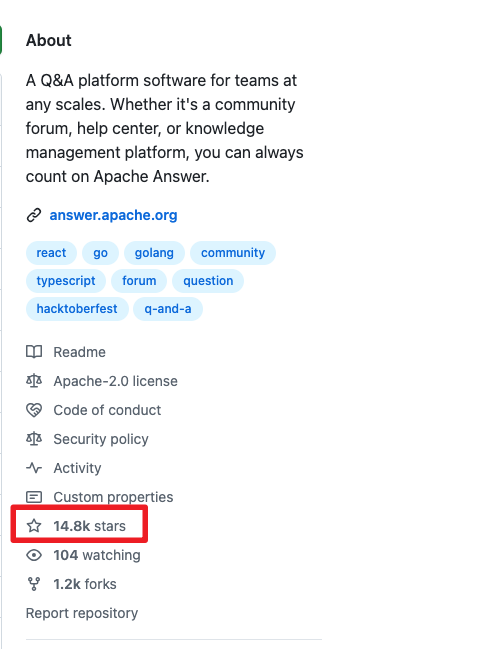Click the Code of conduct heart icon
Viewport: 484px width, 649px height.
pyautogui.click(x=34, y=410)
